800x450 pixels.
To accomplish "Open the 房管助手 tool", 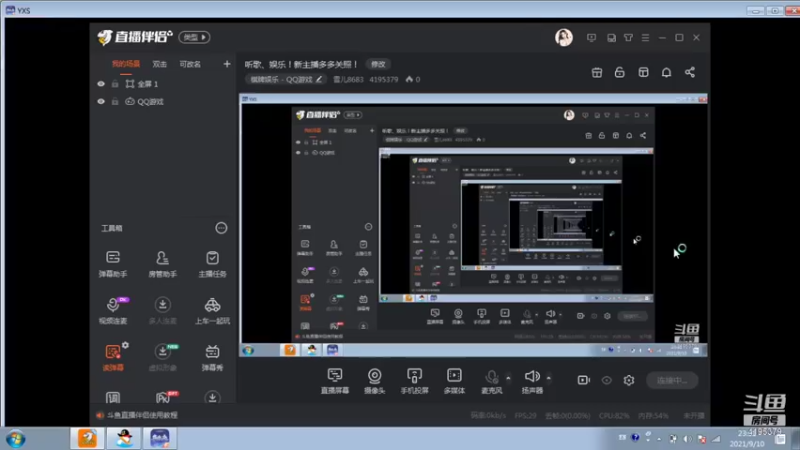I will pyautogui.click(x=162, y=264).
